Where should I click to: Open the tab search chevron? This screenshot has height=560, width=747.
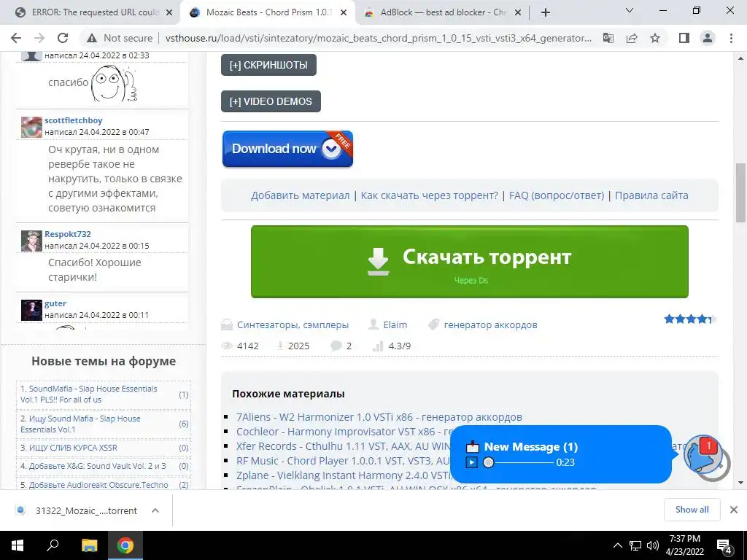pyautogui.click(x=630, y=10)
